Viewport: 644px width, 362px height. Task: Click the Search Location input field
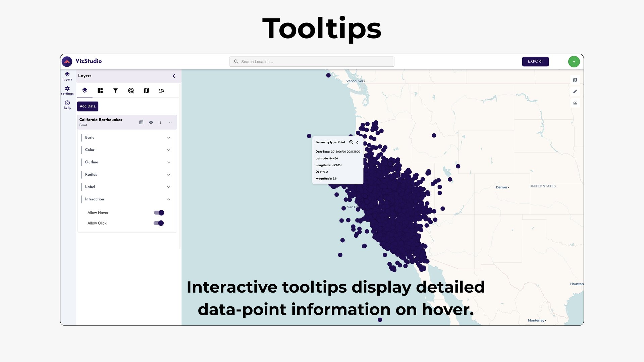pos(311,61)
